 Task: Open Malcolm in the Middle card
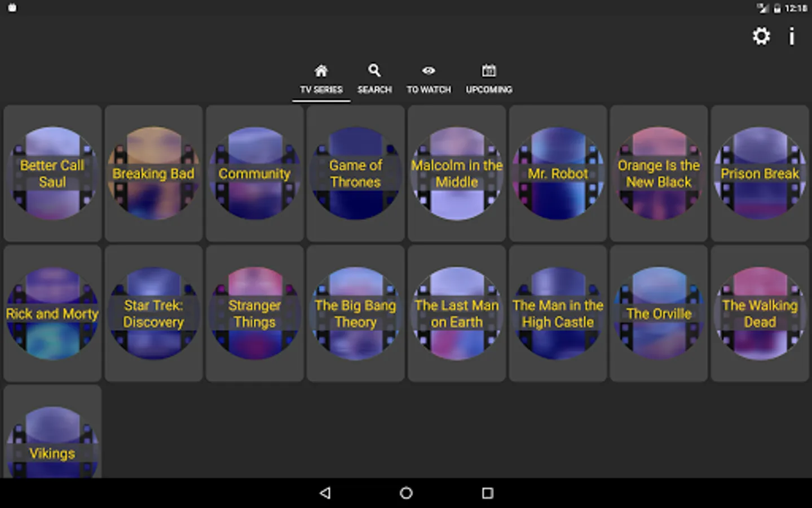coord(457,173)
